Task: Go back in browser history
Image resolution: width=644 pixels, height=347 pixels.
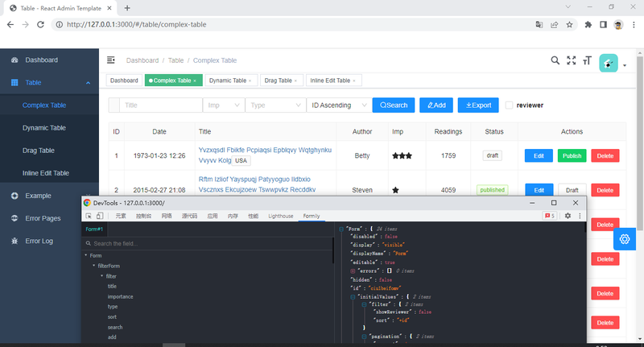Action: coord(10,25)
